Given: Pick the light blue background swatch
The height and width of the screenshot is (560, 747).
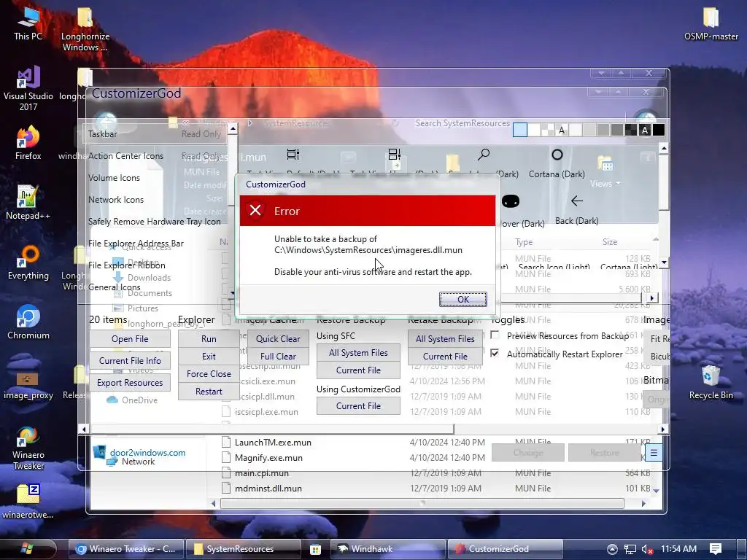Looking at the screenshot, I should 519,130.
